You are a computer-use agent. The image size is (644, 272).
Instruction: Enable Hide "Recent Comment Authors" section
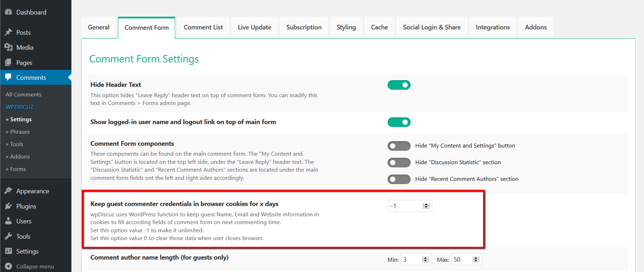click(399, 179)
